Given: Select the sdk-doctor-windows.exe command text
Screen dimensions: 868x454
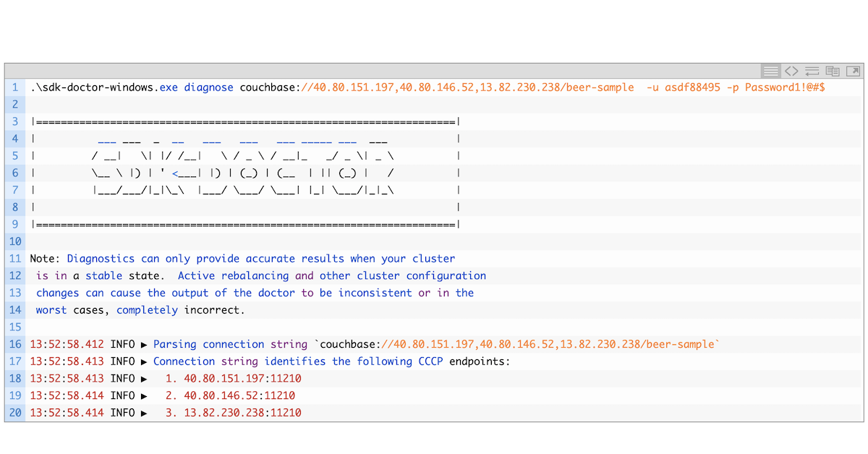Looking at the screenshot, I should pyautogui.click(x=104, y=87).
